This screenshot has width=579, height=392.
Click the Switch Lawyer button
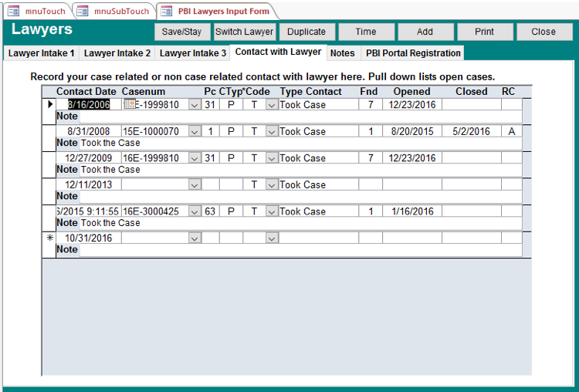point(244,32)
